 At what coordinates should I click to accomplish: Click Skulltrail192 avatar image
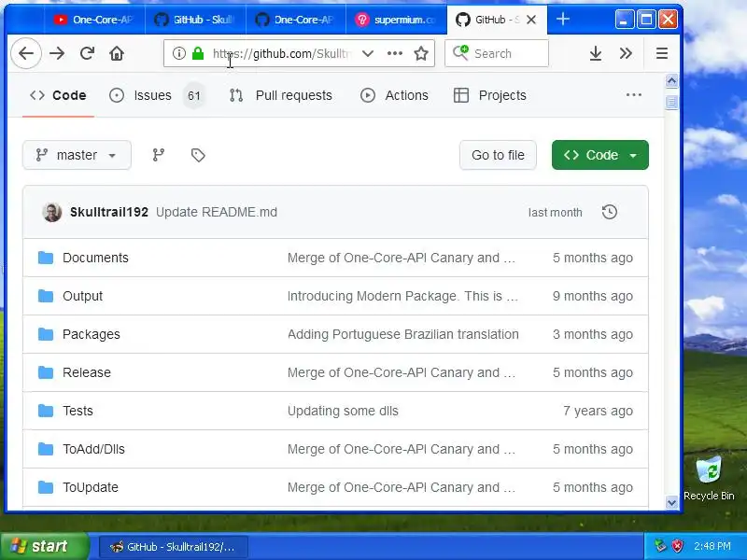[x=52, y=212]
